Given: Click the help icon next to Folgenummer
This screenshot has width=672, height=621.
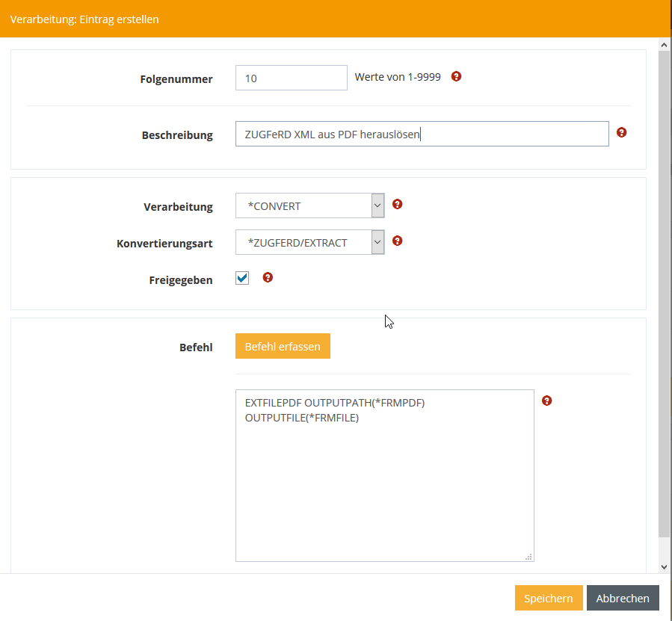Looking at the screenshot, I should pyautogui.click(x=457, y=76).
